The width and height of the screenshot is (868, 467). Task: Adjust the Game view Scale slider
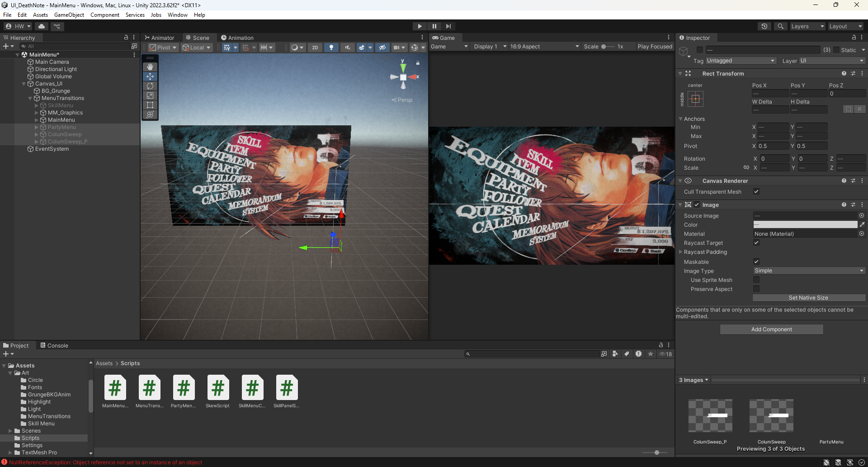tap(608, 47)
